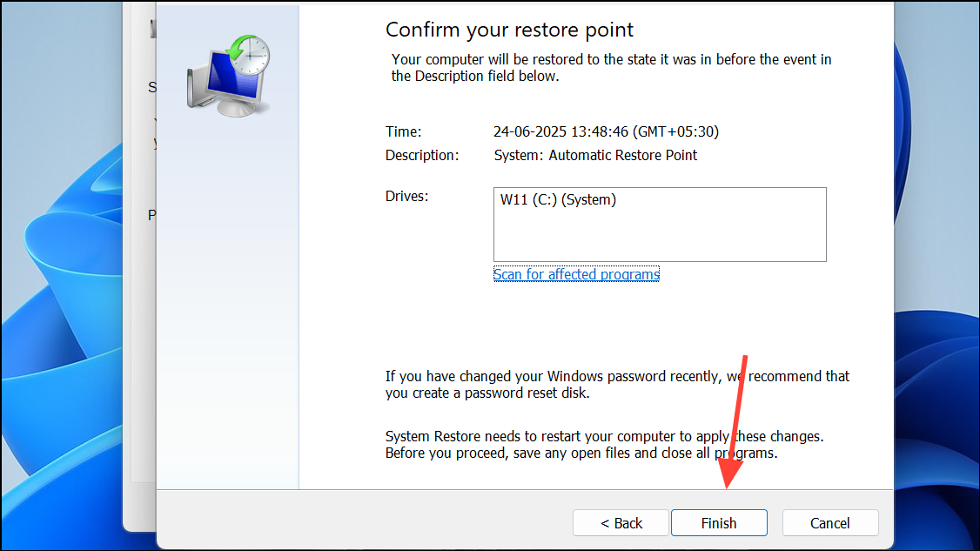Click the light blue left sidebar panel
Image resolution: width=980 pixels, height=551 pixels.
click(228, 305)
